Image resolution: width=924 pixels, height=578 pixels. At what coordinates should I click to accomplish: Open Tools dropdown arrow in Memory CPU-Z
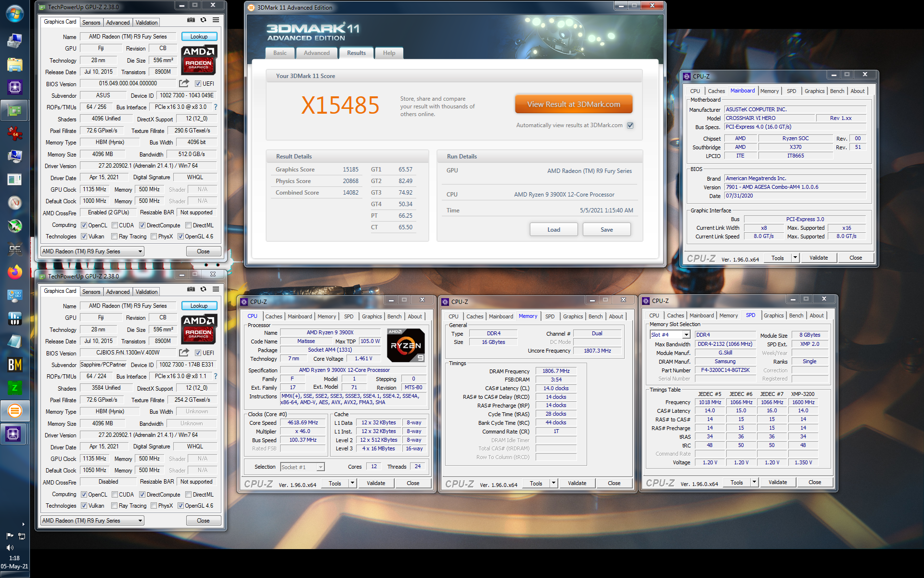[553, 483]
